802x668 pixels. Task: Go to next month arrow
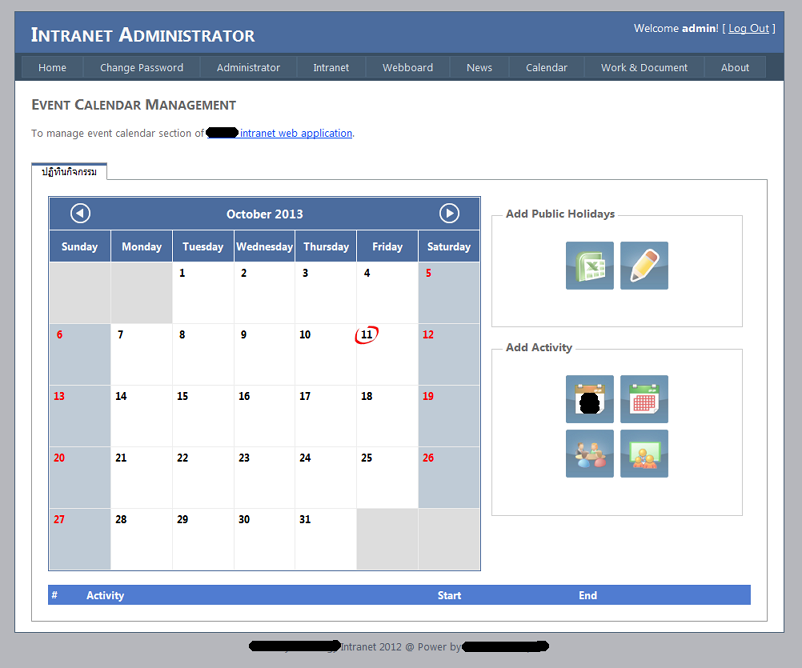coord(449,213)
